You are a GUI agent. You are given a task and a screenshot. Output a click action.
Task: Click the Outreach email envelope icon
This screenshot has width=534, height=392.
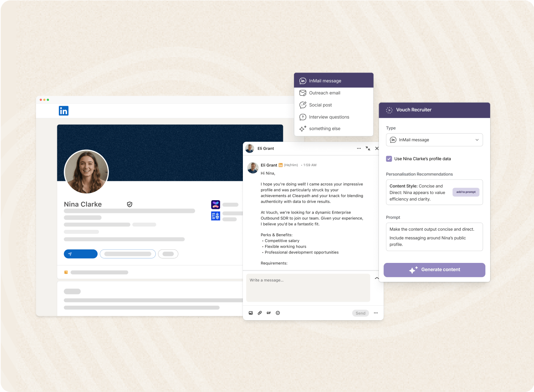click(x=303, y=93)
